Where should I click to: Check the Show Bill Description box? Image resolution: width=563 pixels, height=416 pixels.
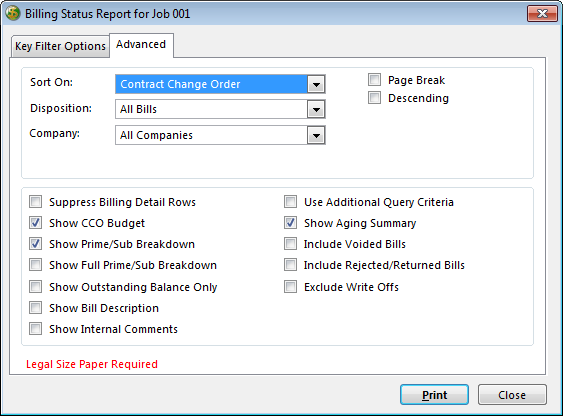(36, 308)
